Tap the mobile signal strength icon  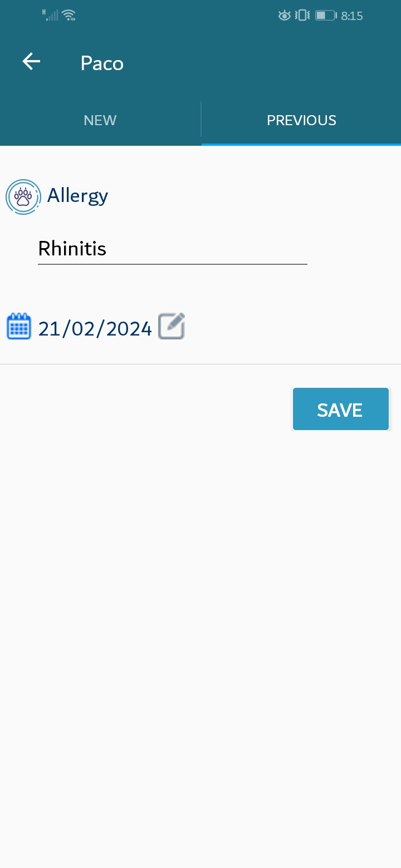tap(51, 16)
